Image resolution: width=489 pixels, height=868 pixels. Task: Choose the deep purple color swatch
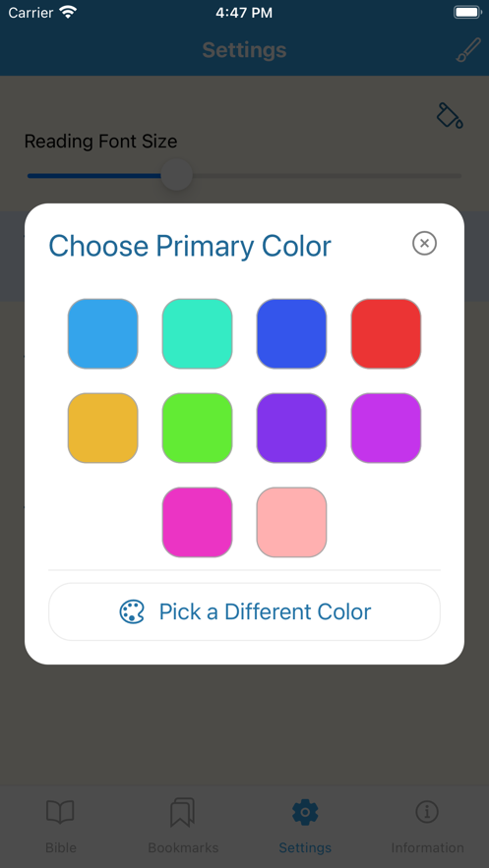(291, 428)
